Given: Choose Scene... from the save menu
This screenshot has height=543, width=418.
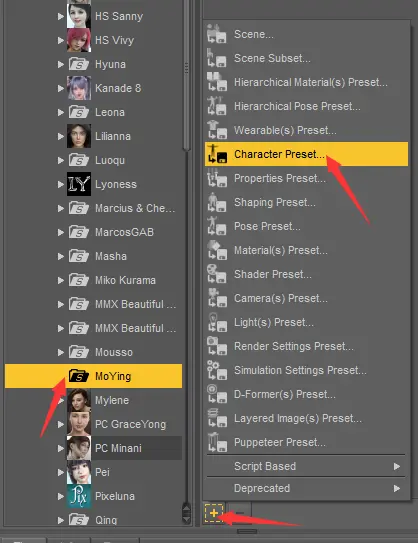Looking at the screenshot, I should pyautogui.click(x=306, y=34).
